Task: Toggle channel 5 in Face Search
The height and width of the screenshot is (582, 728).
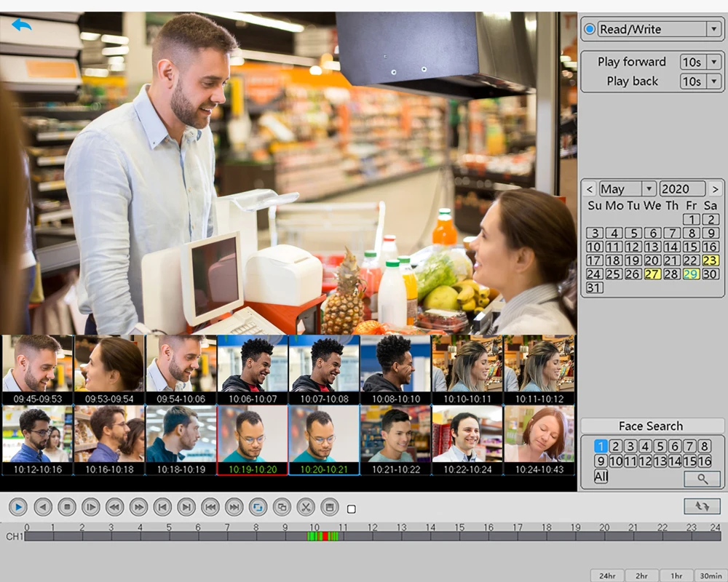Action: (660, 446)
